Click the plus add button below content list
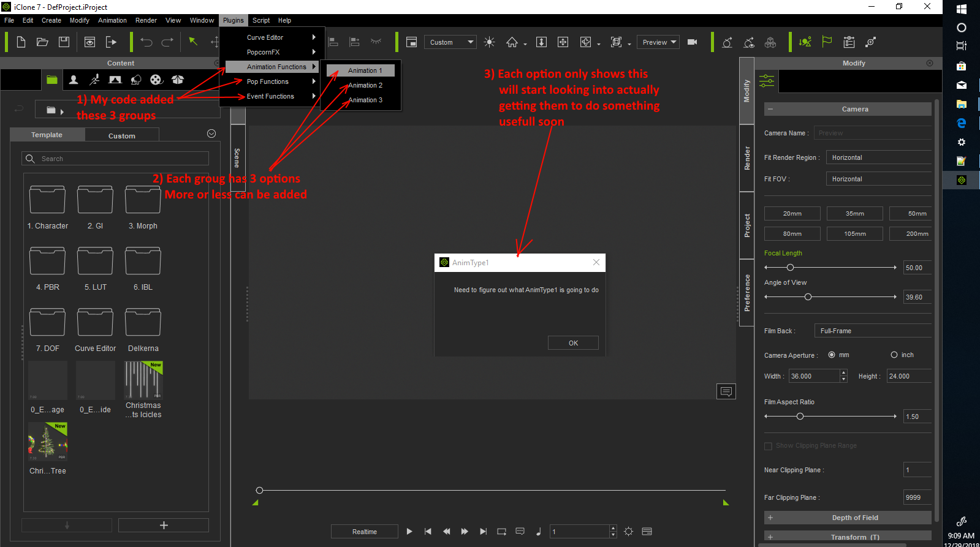 pyautogui.click(x=164, y=526)
